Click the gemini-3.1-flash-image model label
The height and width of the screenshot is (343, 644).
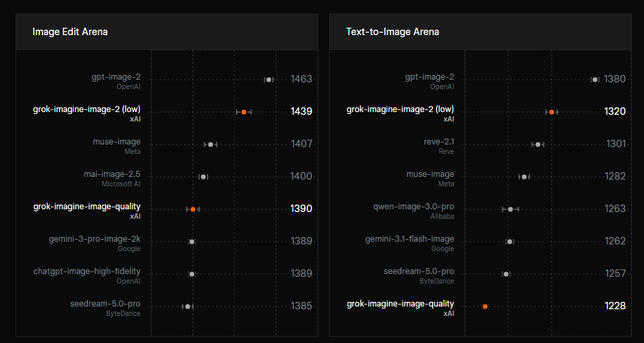(x=410, y=239)
